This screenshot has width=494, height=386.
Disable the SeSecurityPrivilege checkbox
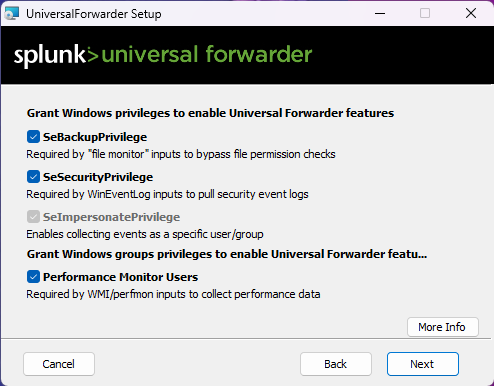pyautogui.click(x=33, y=177)
